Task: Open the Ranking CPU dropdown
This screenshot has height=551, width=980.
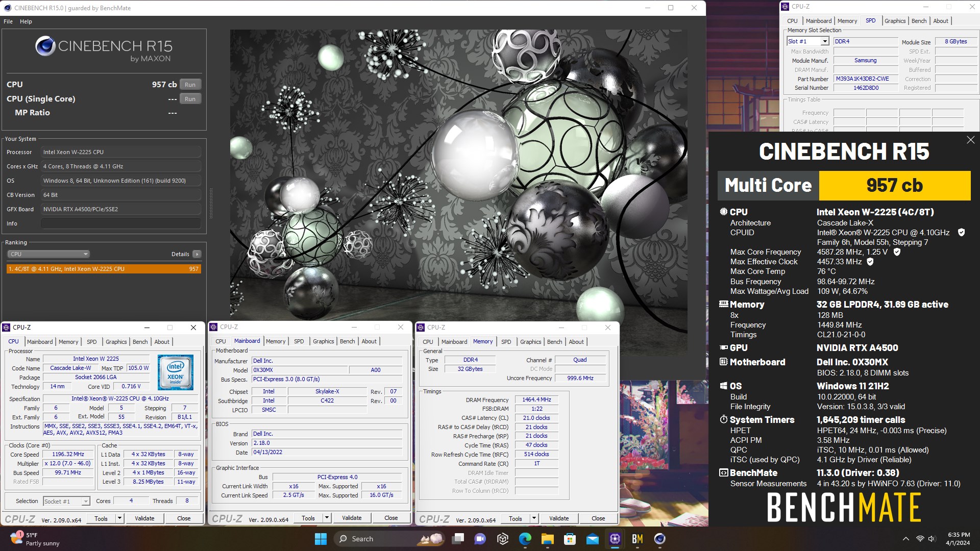Action: point(48,254)
